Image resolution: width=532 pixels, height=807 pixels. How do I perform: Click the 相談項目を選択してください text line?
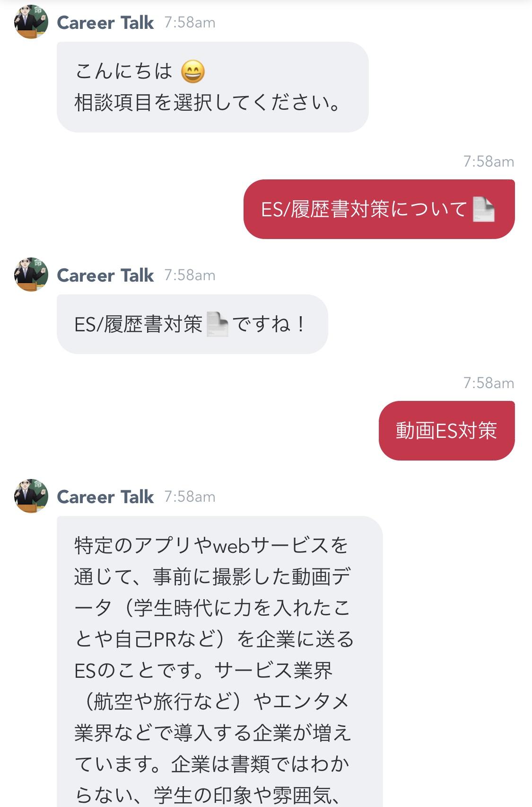click(x=208, y=102)
